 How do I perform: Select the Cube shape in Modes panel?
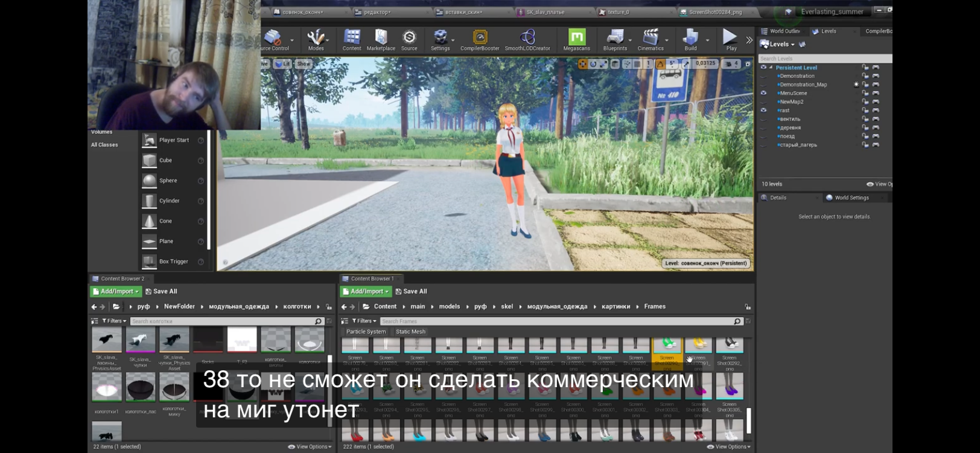click(x=173, y=161)
